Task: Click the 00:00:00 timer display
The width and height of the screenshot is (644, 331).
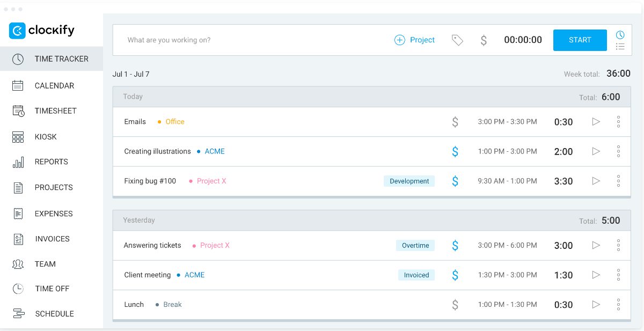Action: pyautogui.click(x=523, y=40)
